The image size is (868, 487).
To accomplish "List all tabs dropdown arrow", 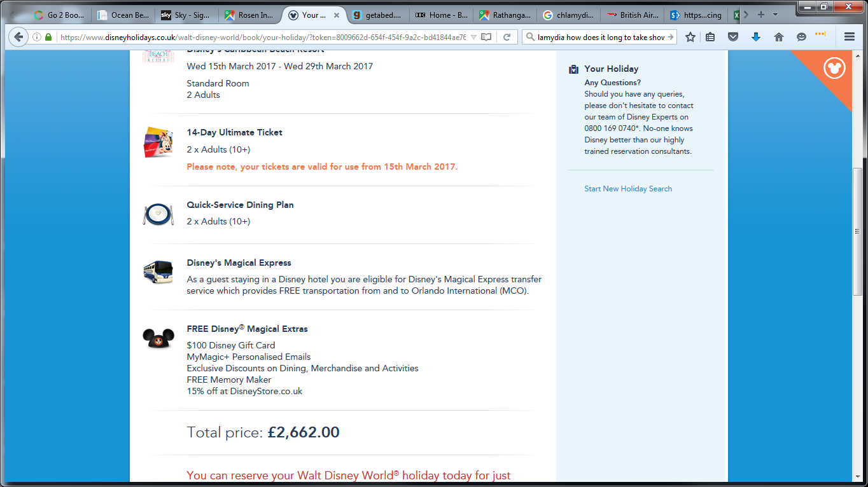I will coord(775,15).
